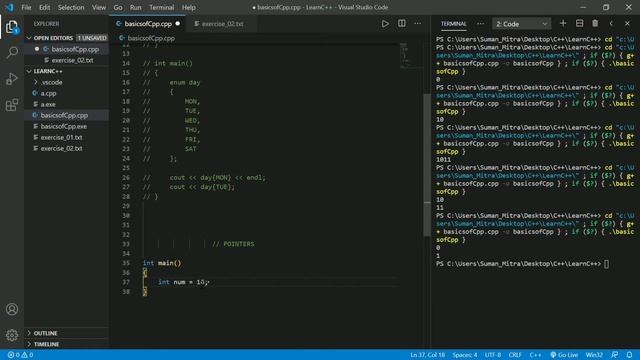Change line endings via 'CRLF'
640x360 pixels.
tap(515, 355)
